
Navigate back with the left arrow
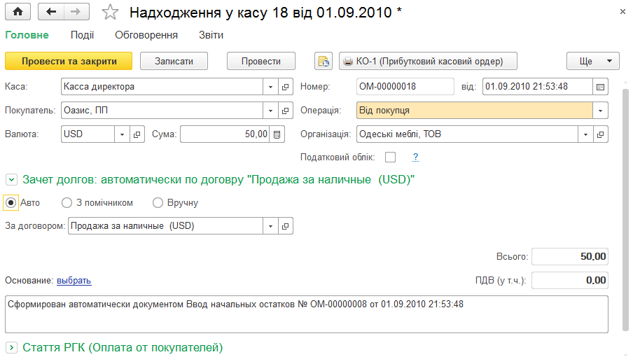[51, 12]
